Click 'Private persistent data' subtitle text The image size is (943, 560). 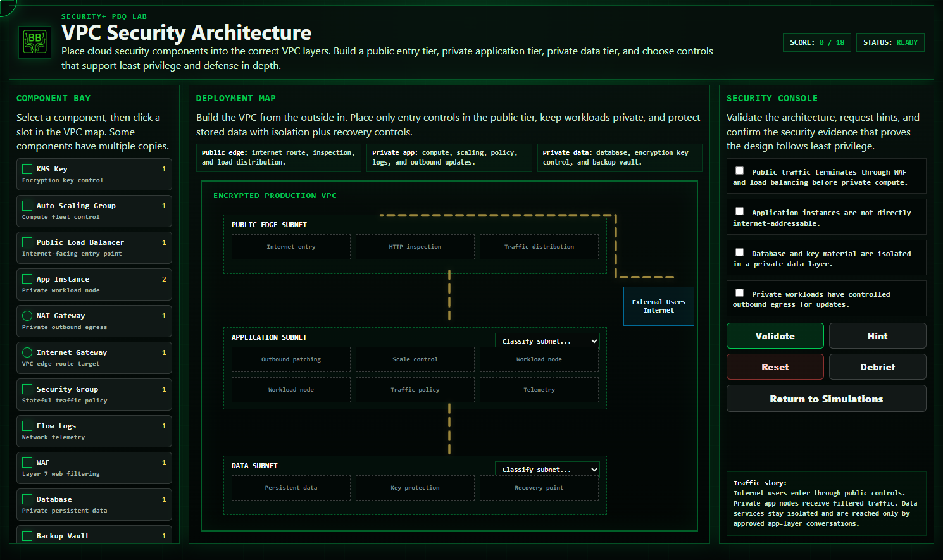pyautogui.click(x=65, y=511)
